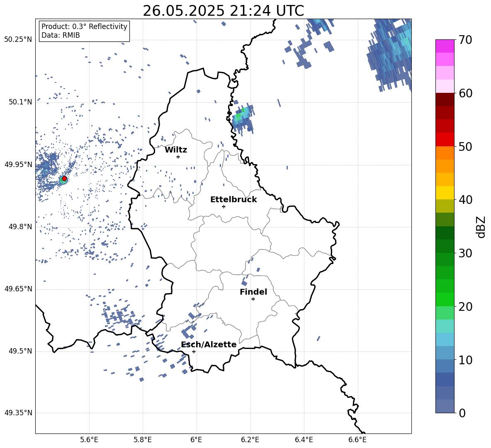Viewport: 491px width, 448px height.
Task: Click the 5.8°E longitude label
Action: click(x=143, y=440)
